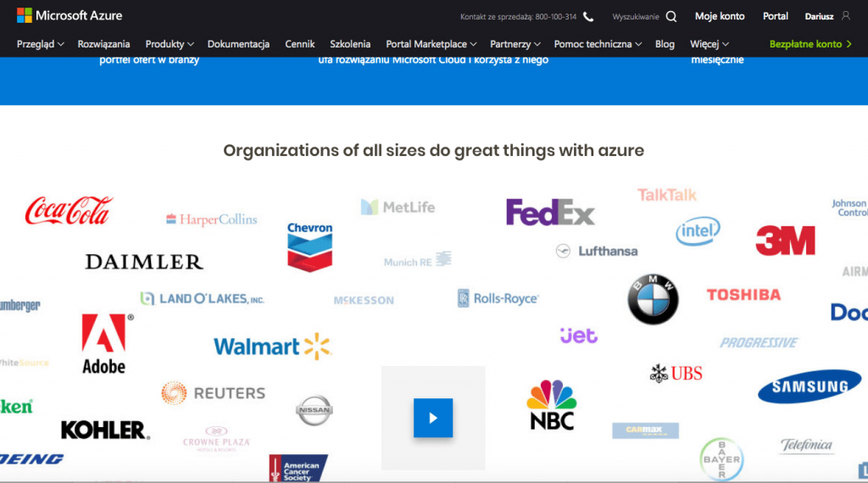
Task: Expand the Produkty dropdown menu
Action: coord(170,44)
